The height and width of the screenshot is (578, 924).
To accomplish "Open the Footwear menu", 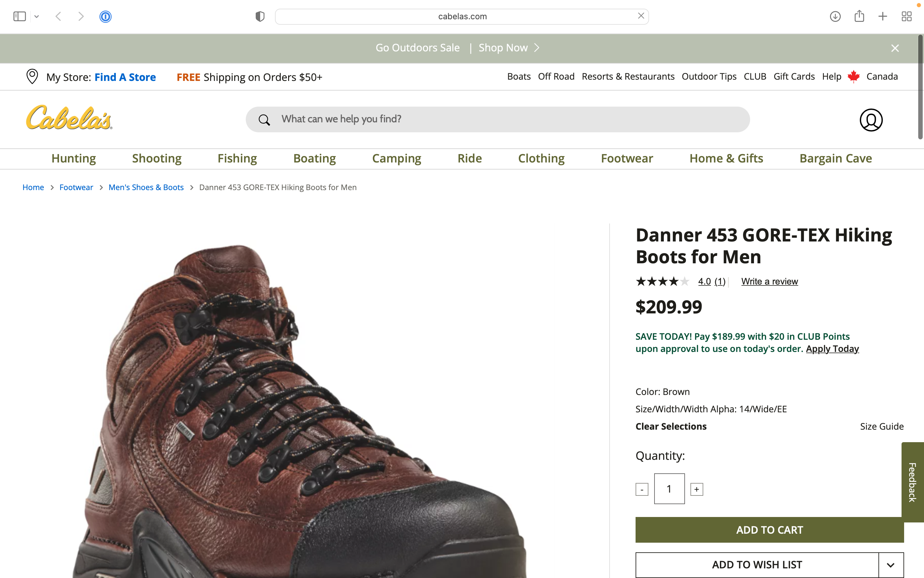I will (x=627, y=158).
